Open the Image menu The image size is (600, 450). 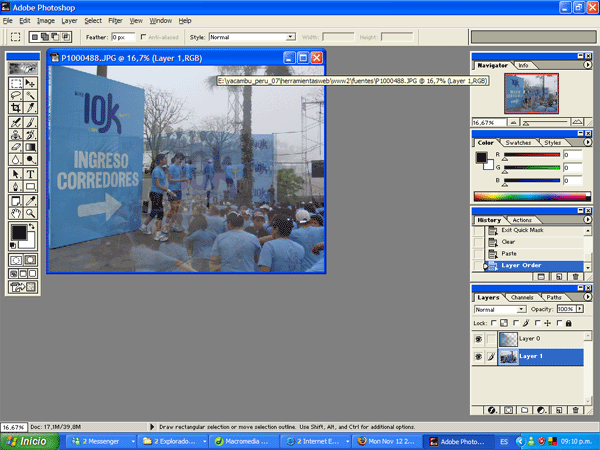point(46,21)
